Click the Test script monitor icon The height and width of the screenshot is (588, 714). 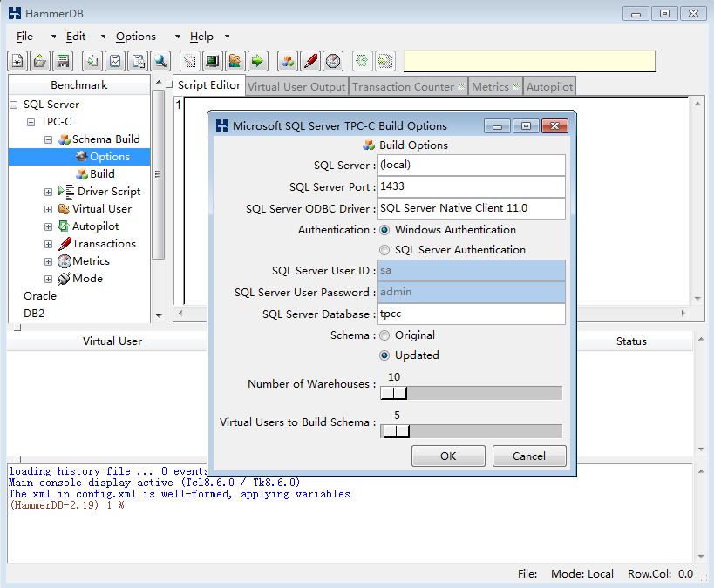[212, 60]
